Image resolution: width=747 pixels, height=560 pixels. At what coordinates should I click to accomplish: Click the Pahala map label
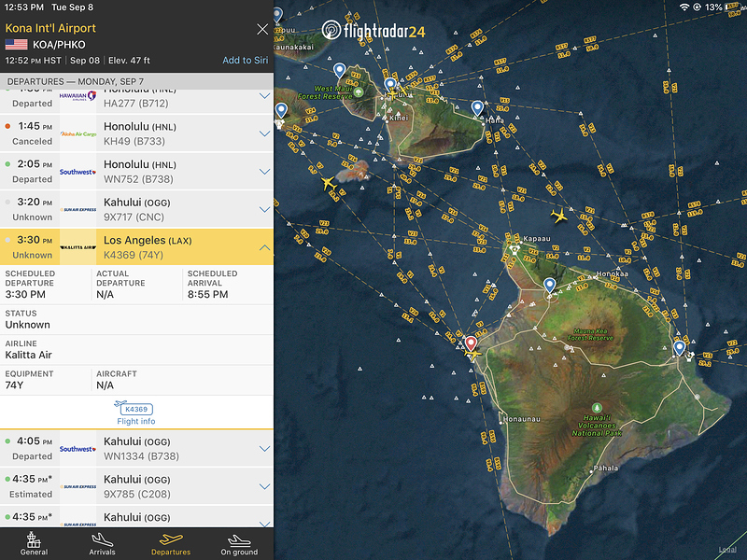[x=605, y=469]
